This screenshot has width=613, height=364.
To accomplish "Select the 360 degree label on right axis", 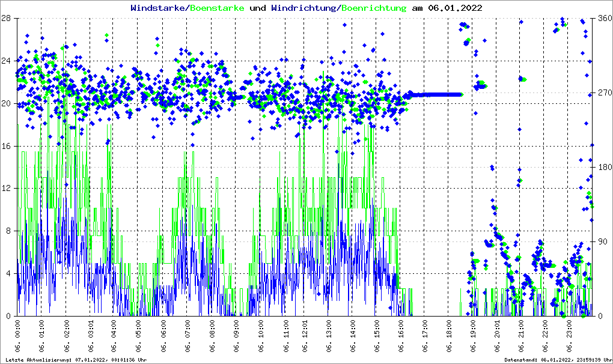I will (x=603, y=18).
